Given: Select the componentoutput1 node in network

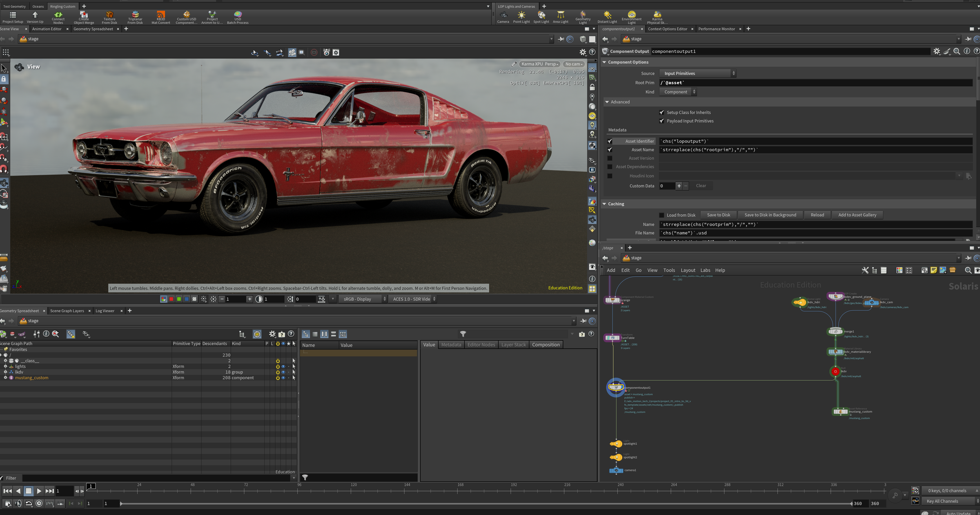Looking at the screenshot, I should point(616,388).
